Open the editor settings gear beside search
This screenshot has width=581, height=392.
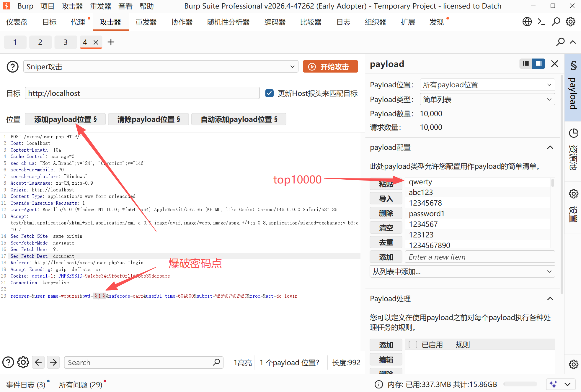pos(23,363)
